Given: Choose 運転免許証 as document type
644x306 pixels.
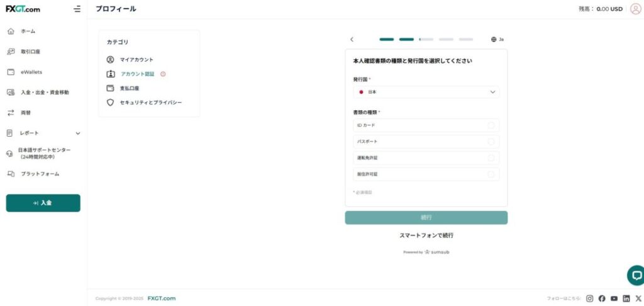Looking at the screenshot, I should [491, 158].
